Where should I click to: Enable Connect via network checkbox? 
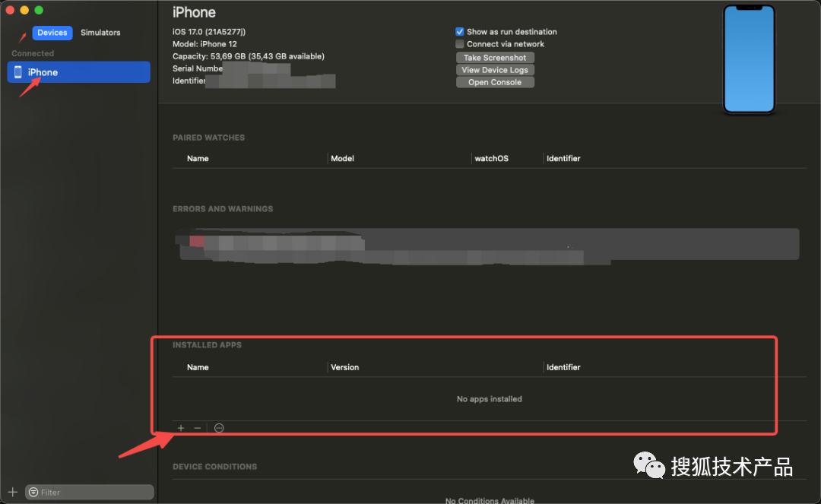(x=460, y=44)
